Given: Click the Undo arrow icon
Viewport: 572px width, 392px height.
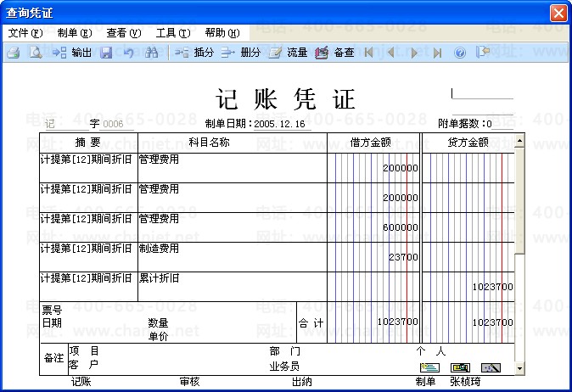Looking at the screenshot, I should point(128,53).
